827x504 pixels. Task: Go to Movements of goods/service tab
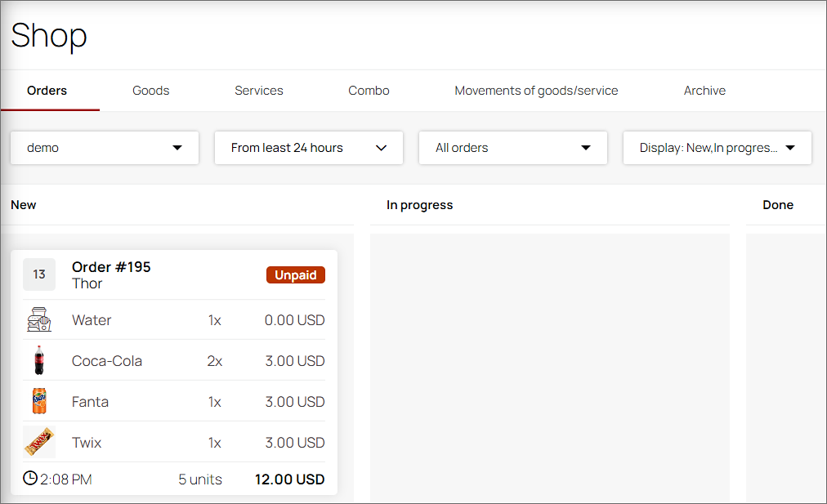[x=536, y=91]
